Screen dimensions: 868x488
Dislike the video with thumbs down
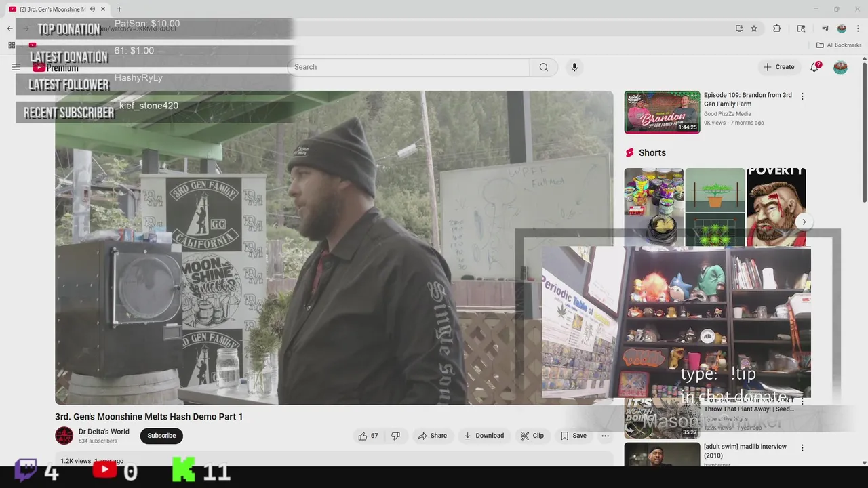click(x=395, y=436)
